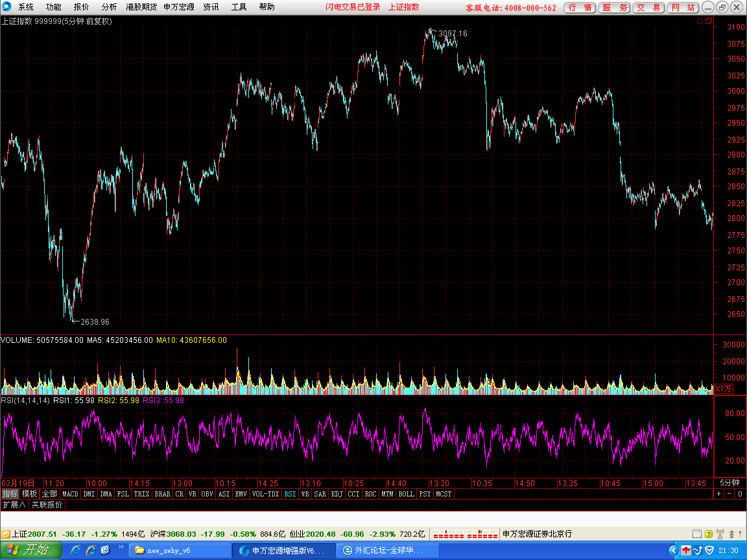Open the 帮助 menu
The height and width of the screenshot is (560, 747).
click(x=267, y=6)
